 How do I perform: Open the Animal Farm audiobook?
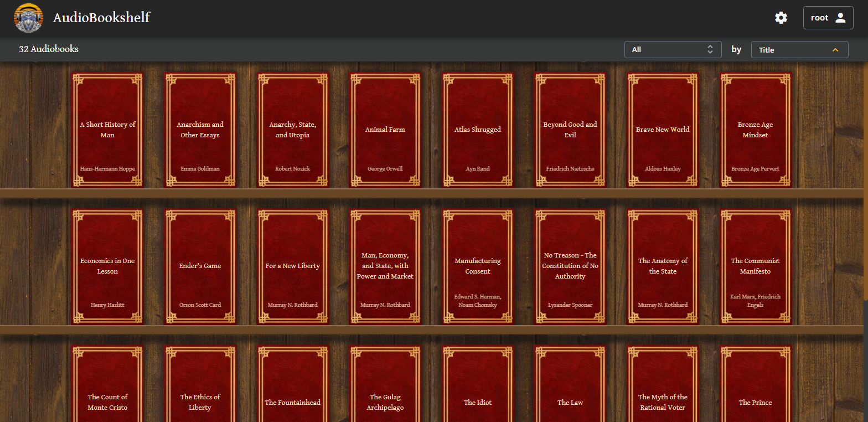[x=385, y=130]
